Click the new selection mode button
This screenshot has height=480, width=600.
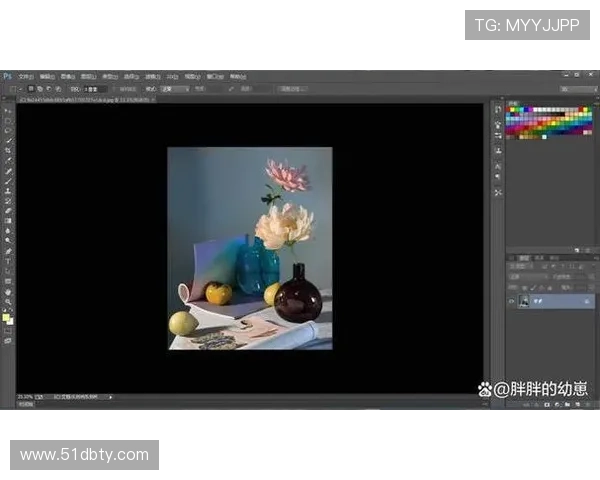coord(32,89)
